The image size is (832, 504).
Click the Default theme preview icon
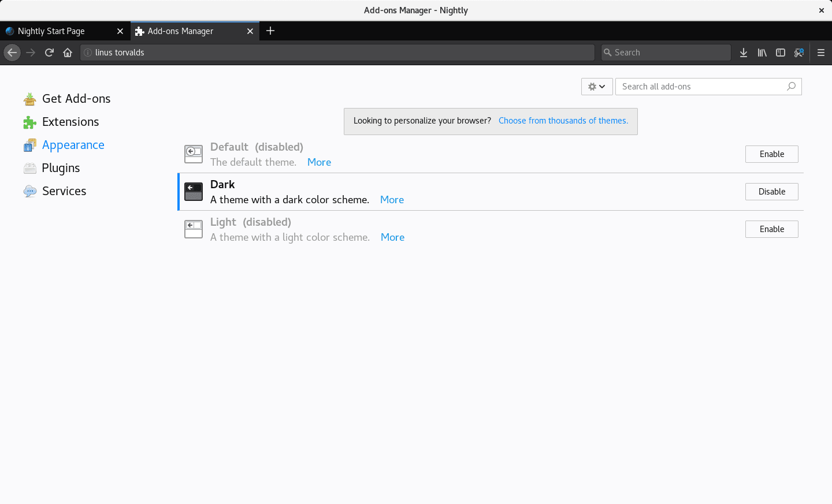[194, 154]
